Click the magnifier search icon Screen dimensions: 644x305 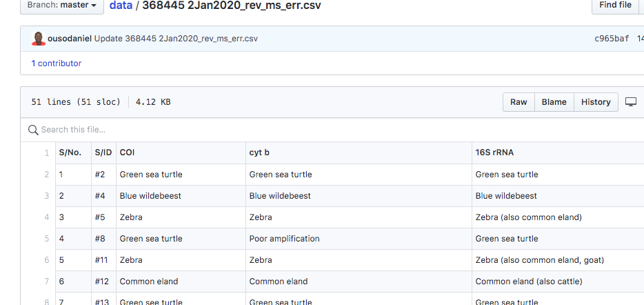pyautogui.click(x=33, y=130)
